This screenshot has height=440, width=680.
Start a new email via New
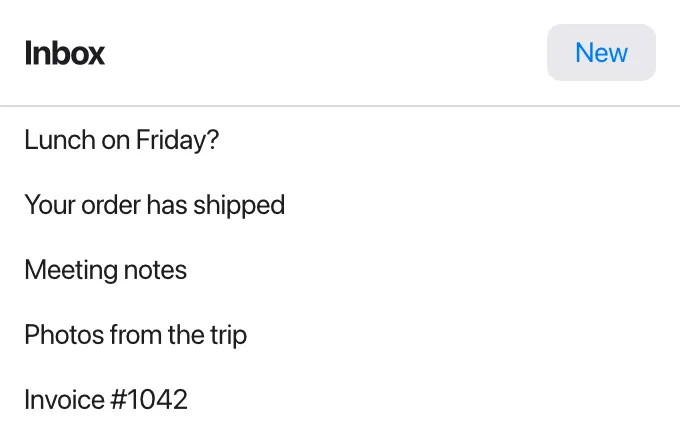(x=601, y=52)
